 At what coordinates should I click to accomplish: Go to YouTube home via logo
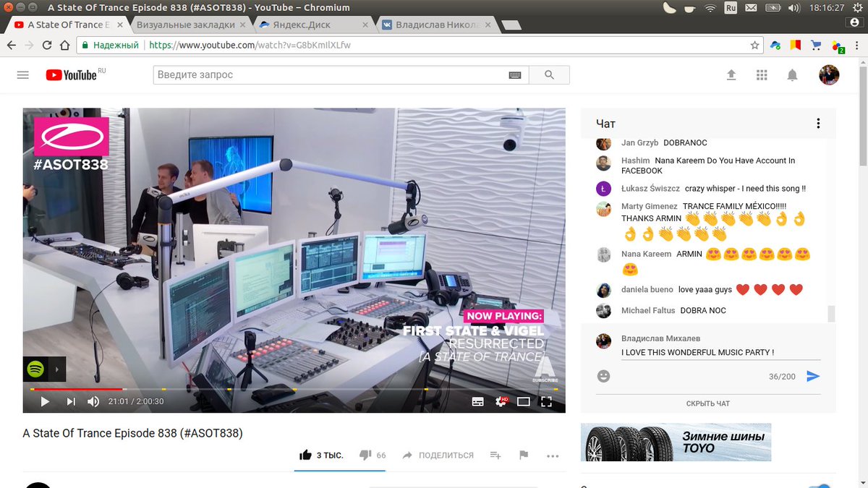[71, 75]
